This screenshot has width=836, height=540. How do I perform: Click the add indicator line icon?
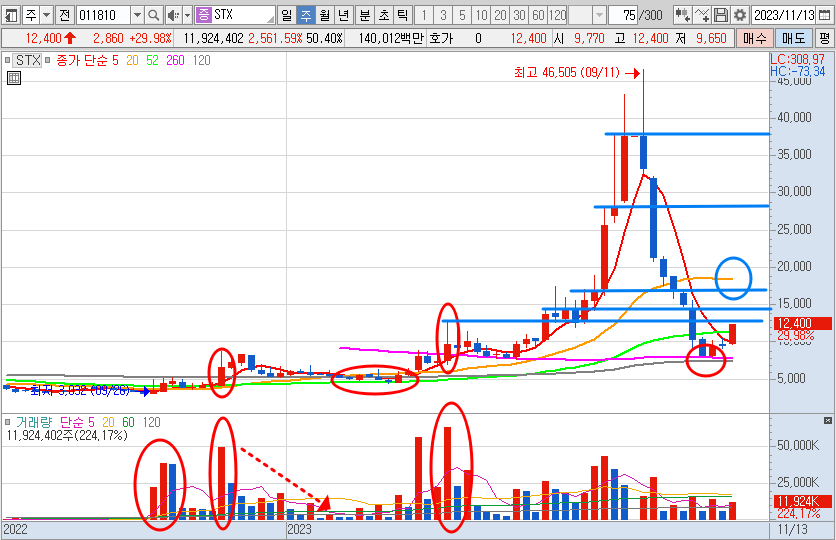coord(702,15)
